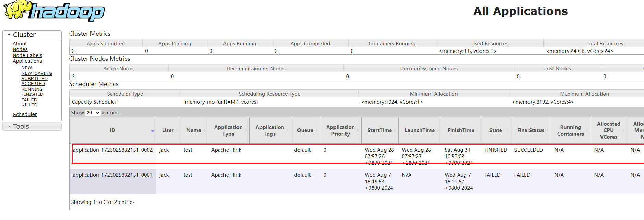Screen dimensions: 644x220
Task: Sort applications by the State column
Action: point(495,130)
